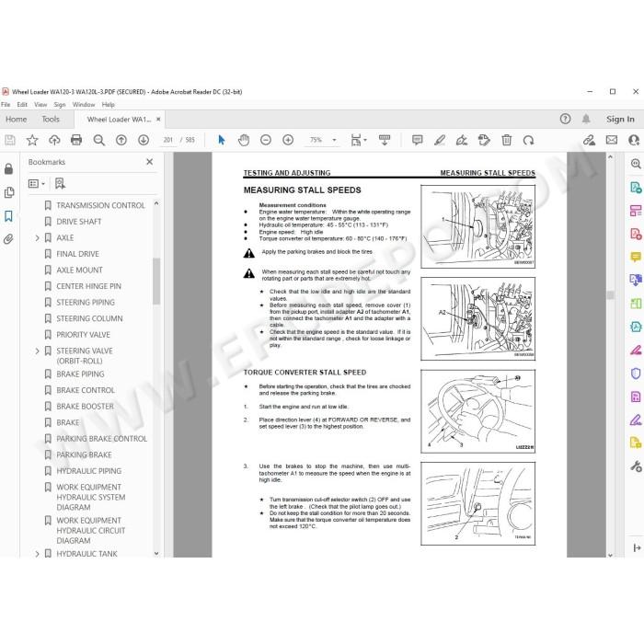
Task: Expand the AXLE bookmark
Action: coord(37,237)
